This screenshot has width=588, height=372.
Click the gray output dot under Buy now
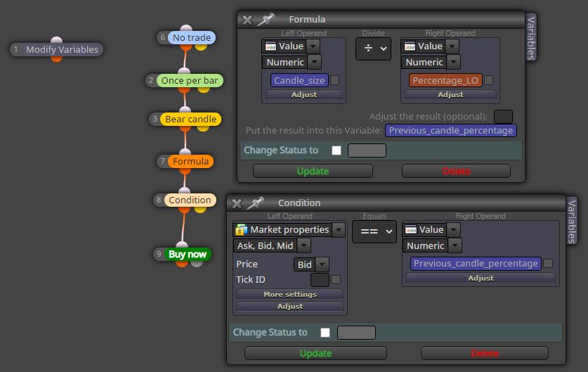(x=197, y=264)
